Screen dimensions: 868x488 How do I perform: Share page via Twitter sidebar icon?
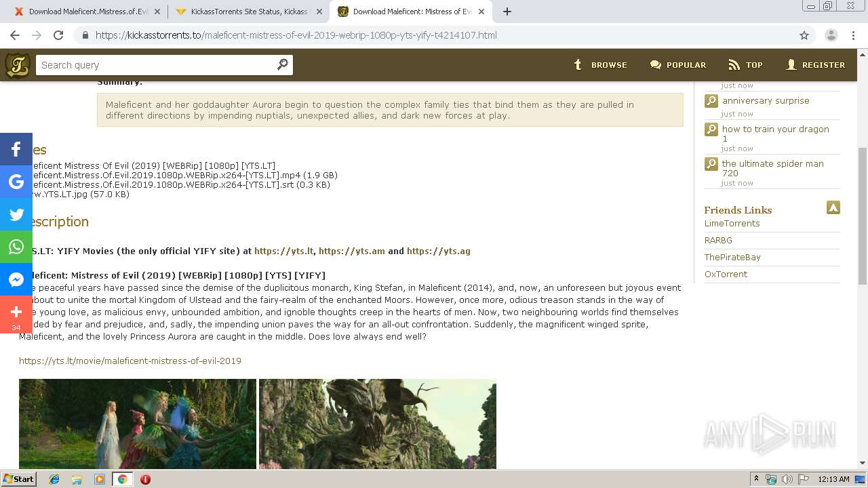[16, 214]
